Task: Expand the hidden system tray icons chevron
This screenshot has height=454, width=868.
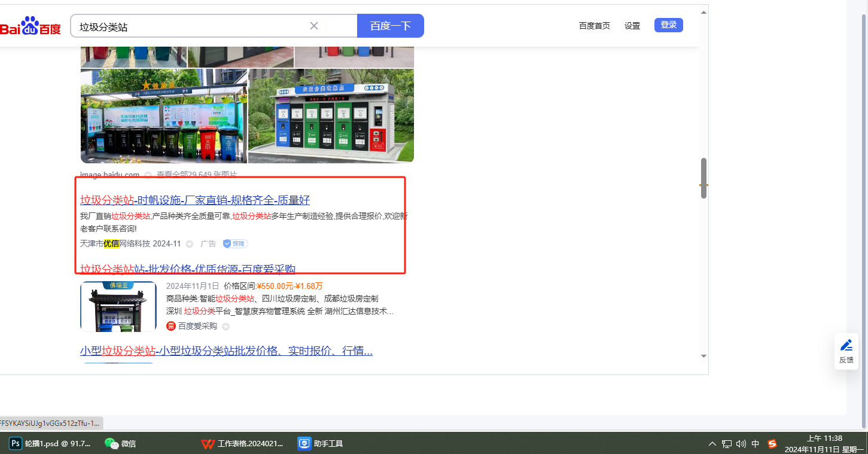Action: 712,444
